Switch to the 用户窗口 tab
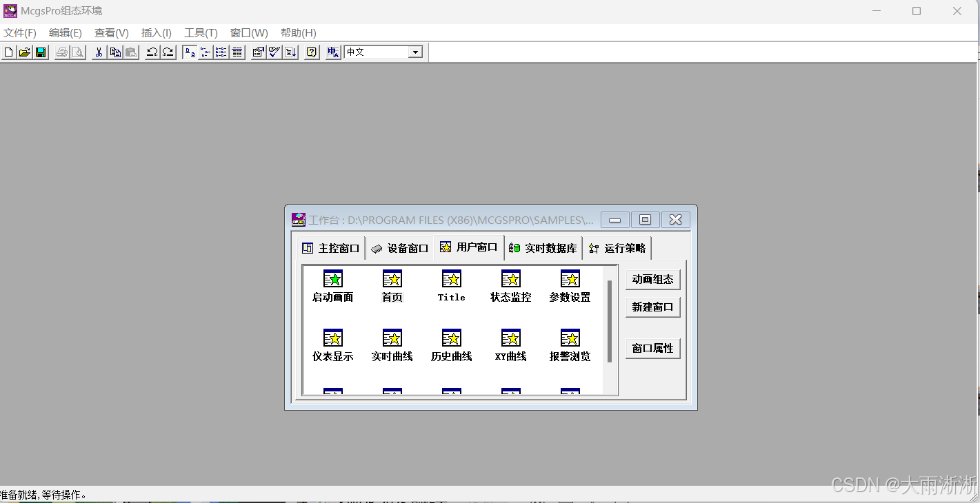 [x=469, y=247]
